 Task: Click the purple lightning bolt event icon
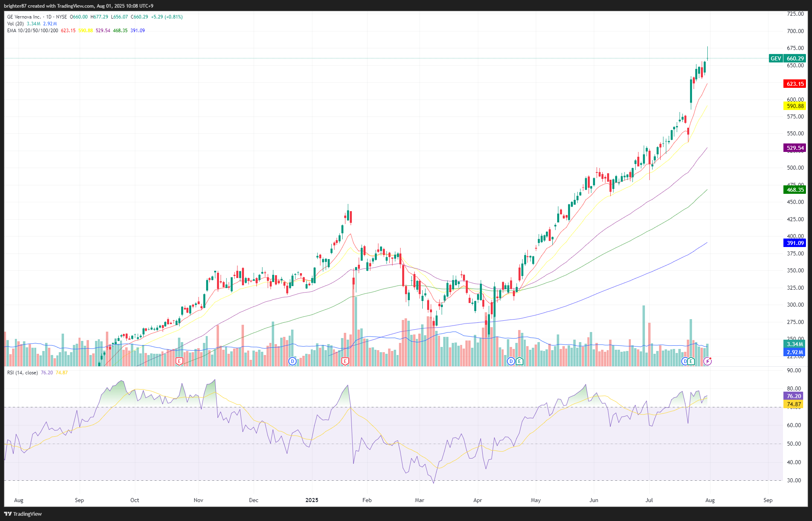tap(707, 361)
